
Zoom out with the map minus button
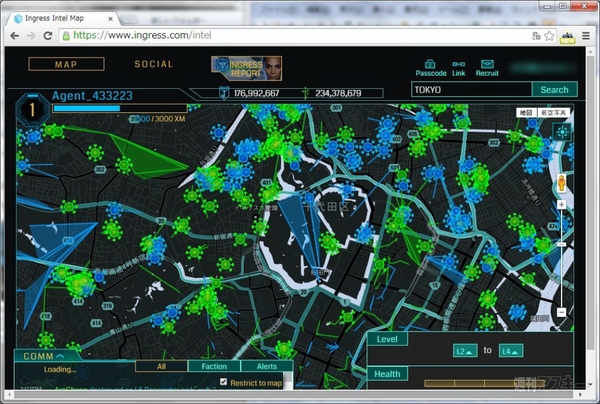point(561,312)
